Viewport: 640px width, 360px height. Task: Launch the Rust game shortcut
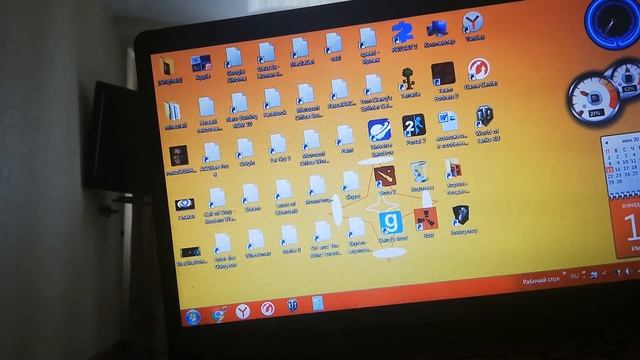pyautogui.click(x=427, y=222)
